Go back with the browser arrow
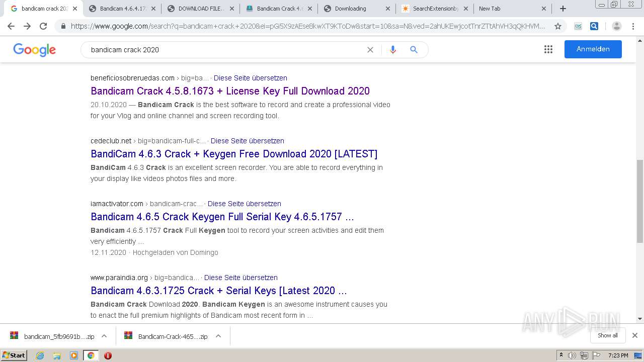Image resolution: width=644 pixels, height=362 pixels. coord(11,26)
